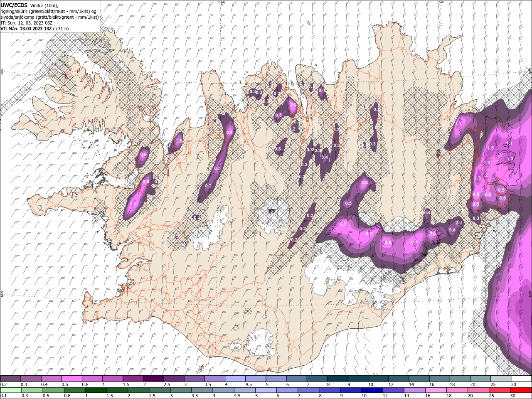Screen dimensions: 532x399
Task: Click the "15W" longitude label
Action: (440, 2)
